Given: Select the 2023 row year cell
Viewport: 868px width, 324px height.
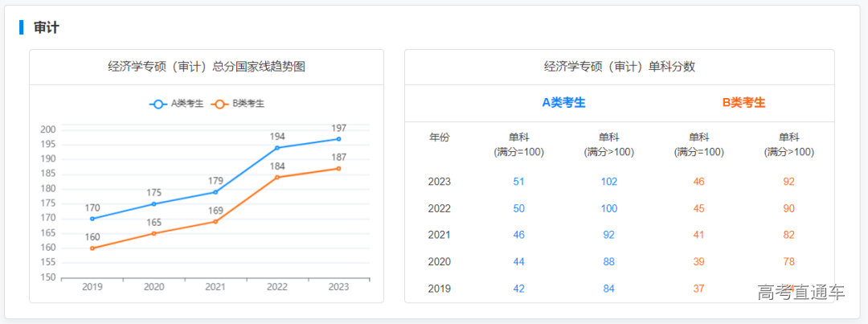Looking at the screenshot, I should 440,182.
